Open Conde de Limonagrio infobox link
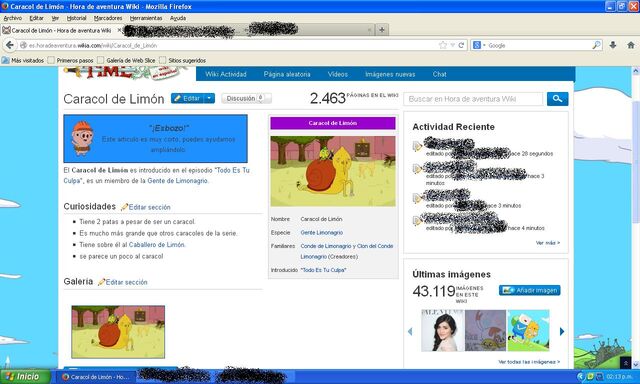Viewport: 640px width, 384px height. [326, 246]
